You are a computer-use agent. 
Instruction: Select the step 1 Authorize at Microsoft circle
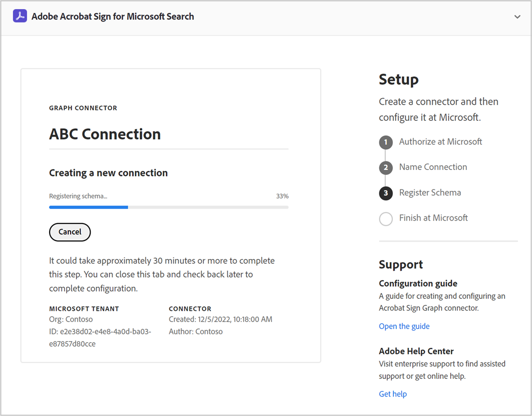386,142
